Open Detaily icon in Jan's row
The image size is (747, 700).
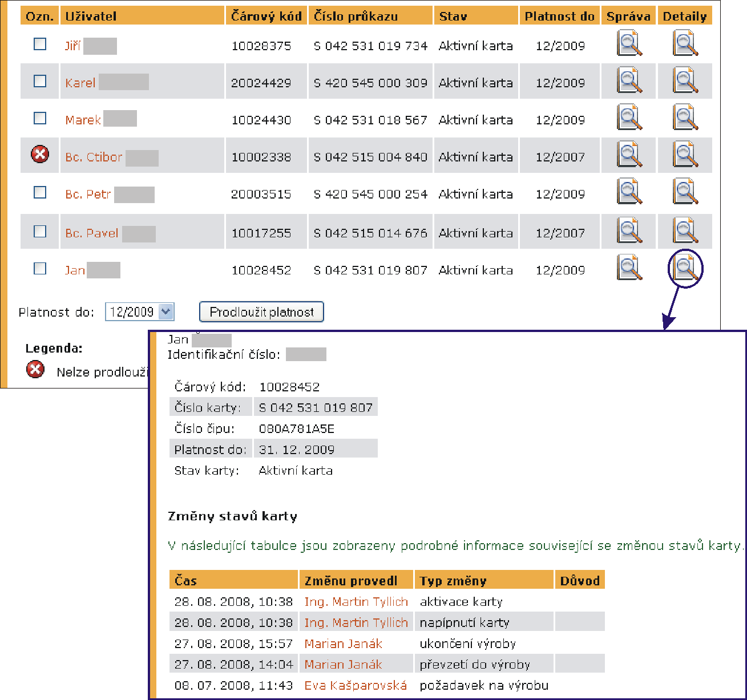click(685, 268)
